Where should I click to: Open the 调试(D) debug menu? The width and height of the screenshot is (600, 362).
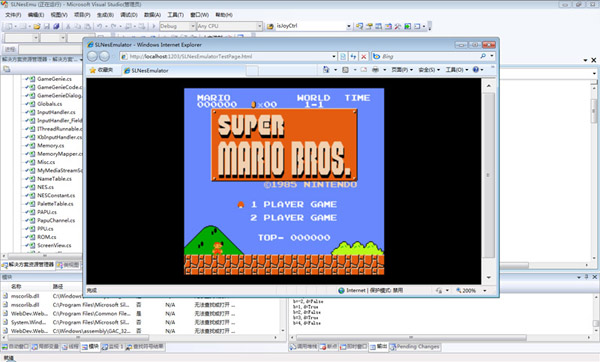pos(129,15)
